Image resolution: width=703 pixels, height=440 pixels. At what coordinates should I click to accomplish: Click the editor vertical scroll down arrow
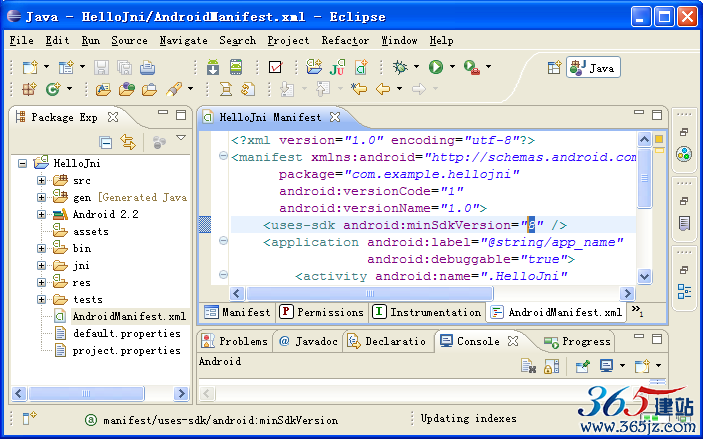coord(644,276)
